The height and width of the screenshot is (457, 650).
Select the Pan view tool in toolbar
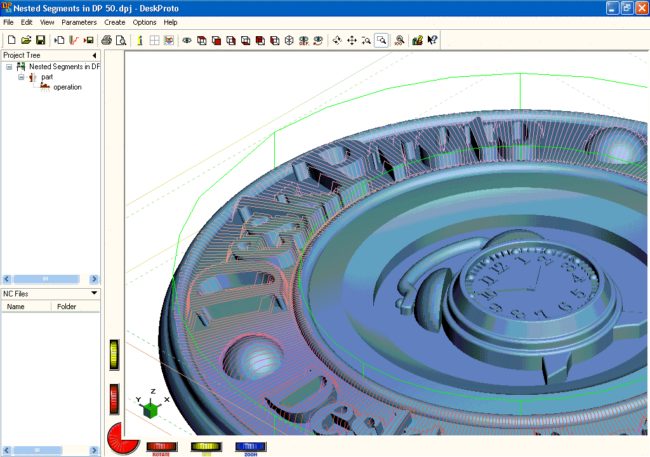[351, 40]
